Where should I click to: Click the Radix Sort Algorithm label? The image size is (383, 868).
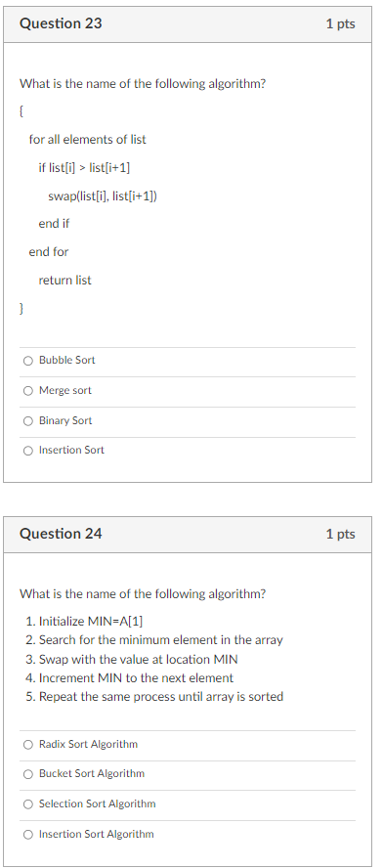pyautogui.click(x=89, y=745)
